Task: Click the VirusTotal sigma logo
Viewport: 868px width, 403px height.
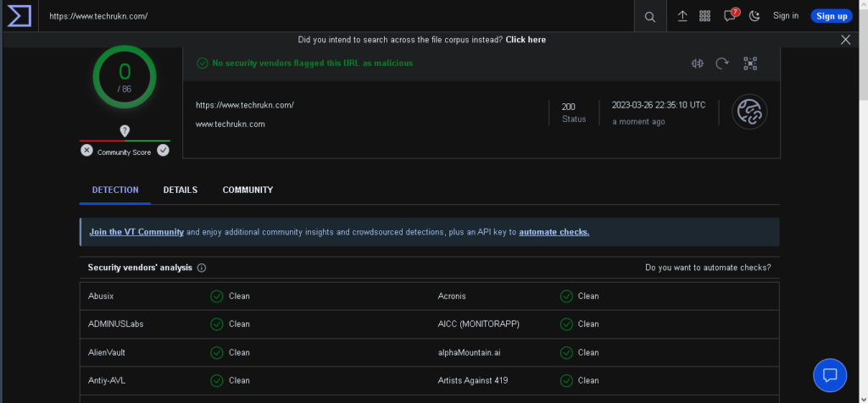Action: 19,15
